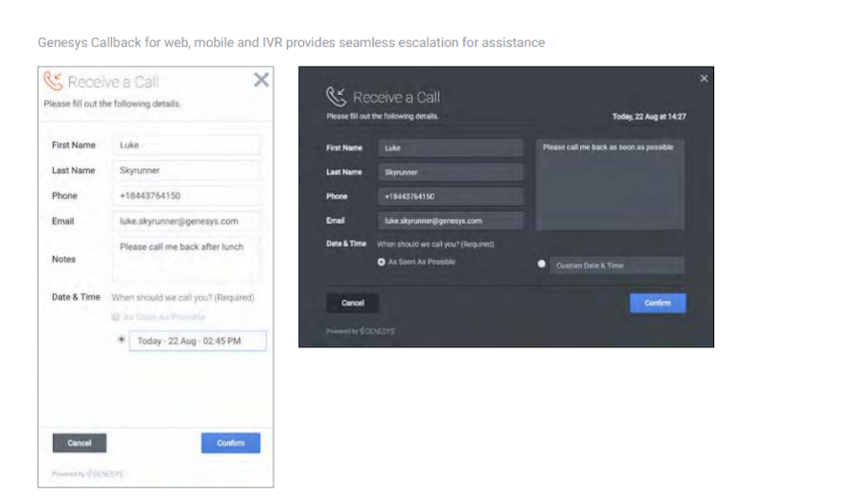Close the light Receive a Call dialog

[261, 80]
